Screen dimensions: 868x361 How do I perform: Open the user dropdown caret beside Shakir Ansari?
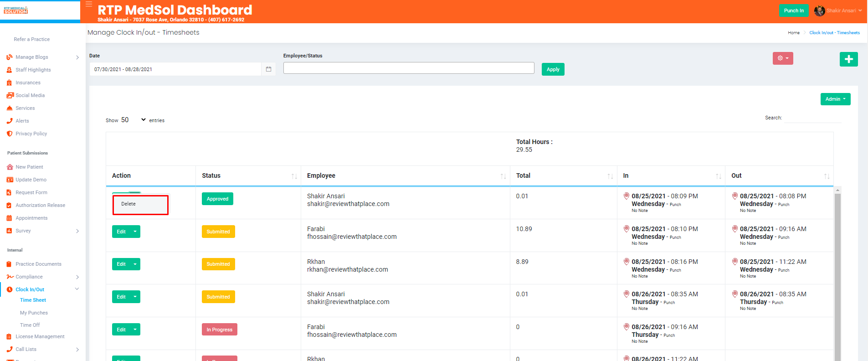coord(860,10)
